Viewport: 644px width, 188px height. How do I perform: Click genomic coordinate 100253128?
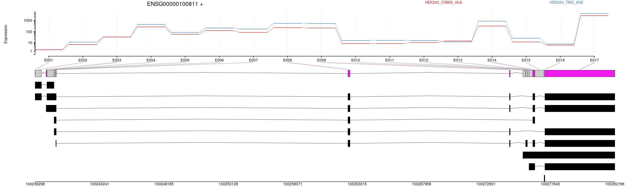pos(228,184)
